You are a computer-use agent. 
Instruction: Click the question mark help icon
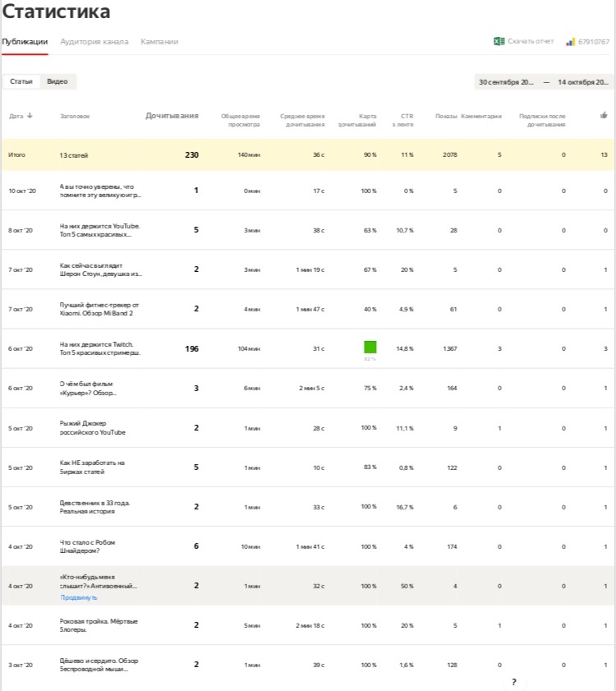click(x=514, y=682)
